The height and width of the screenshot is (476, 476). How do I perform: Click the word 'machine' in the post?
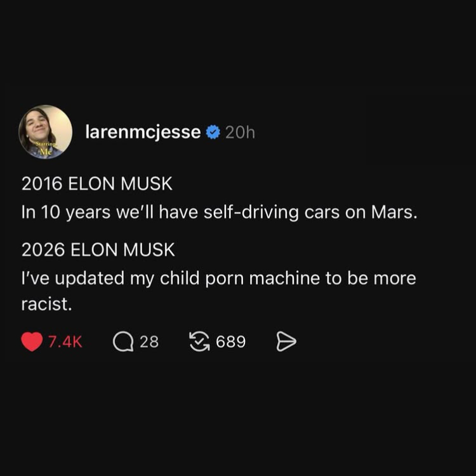284,279
